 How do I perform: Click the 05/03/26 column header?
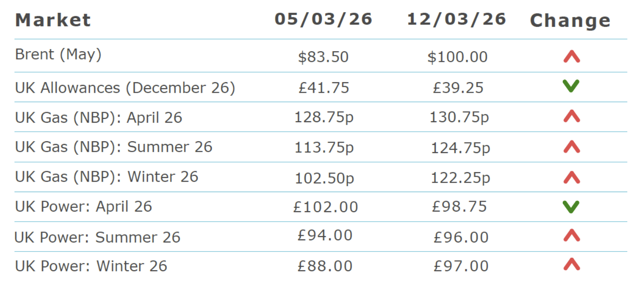coord(323,20)
